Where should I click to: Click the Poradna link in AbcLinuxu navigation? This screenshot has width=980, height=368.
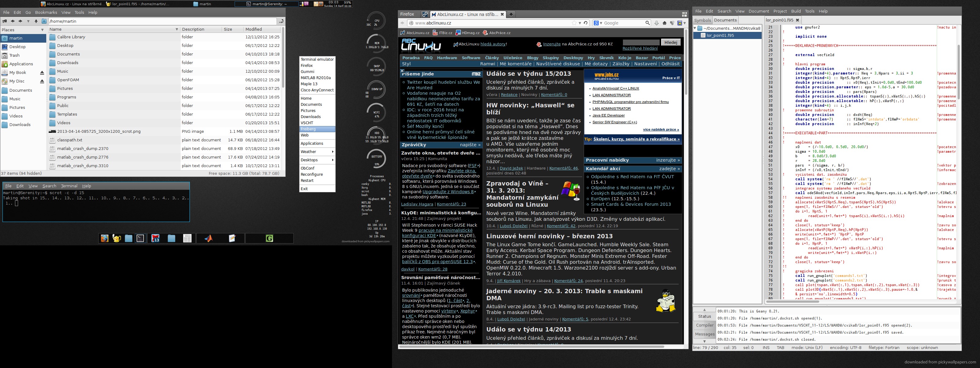pos(411,58)
